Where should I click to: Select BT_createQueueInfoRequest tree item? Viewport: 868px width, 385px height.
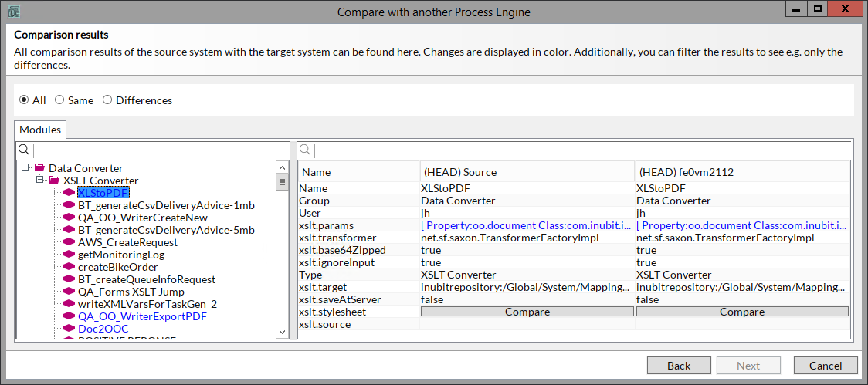[x=147, y=279]
